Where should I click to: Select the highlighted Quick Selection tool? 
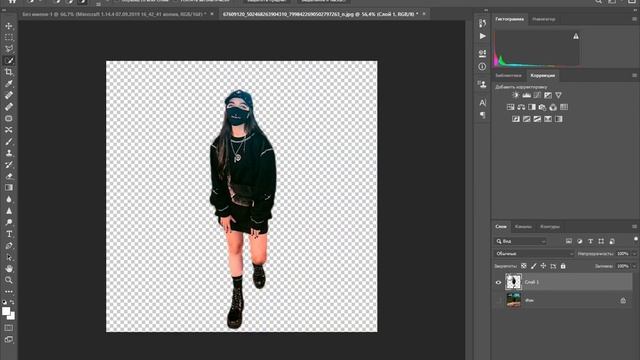[9, 61]
